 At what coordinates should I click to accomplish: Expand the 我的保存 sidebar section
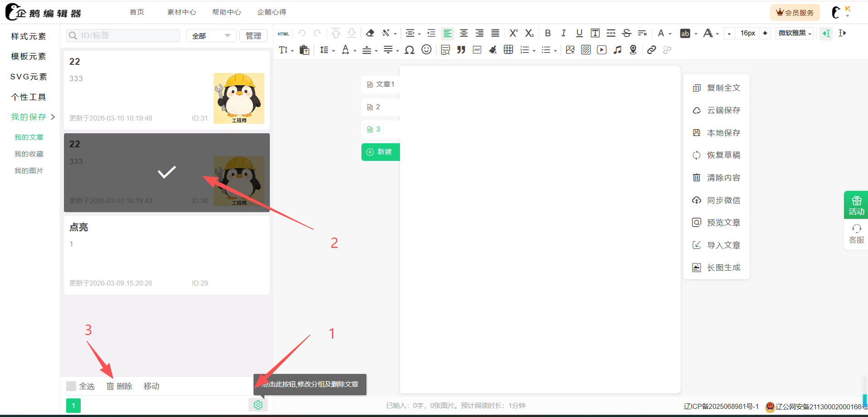point(33,117)
